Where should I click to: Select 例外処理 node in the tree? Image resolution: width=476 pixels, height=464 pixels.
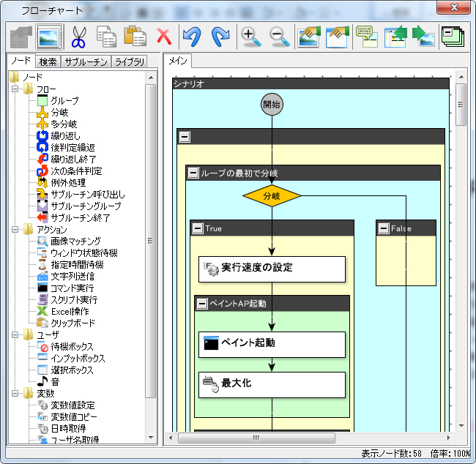[68, 182]
